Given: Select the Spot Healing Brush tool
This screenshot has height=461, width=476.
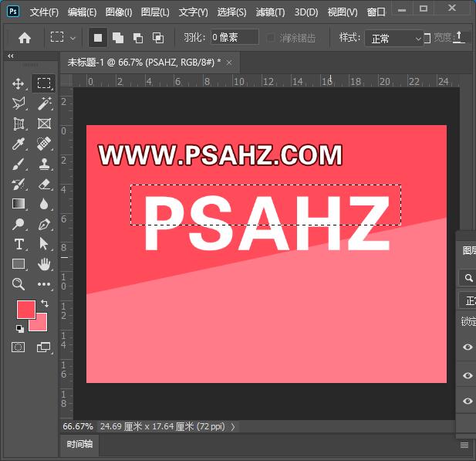Looking at the screenshot, I should click(x=44, y=144).
